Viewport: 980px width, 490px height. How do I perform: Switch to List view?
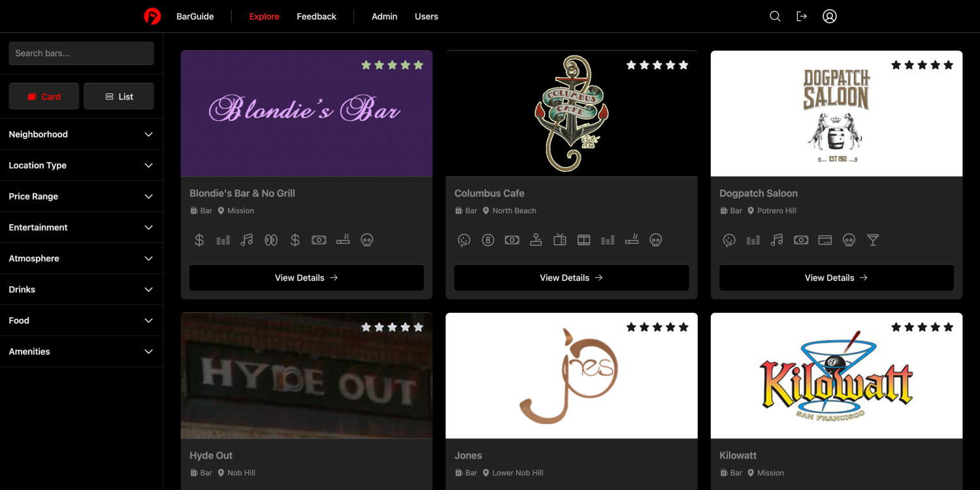click(x=119, y=96)
